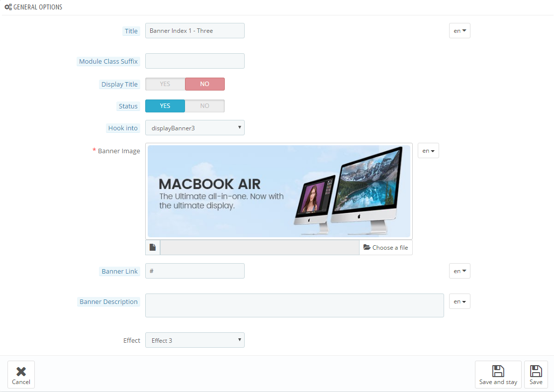Focus the Title input field
The image size is (554, 392).
point(194,31)
